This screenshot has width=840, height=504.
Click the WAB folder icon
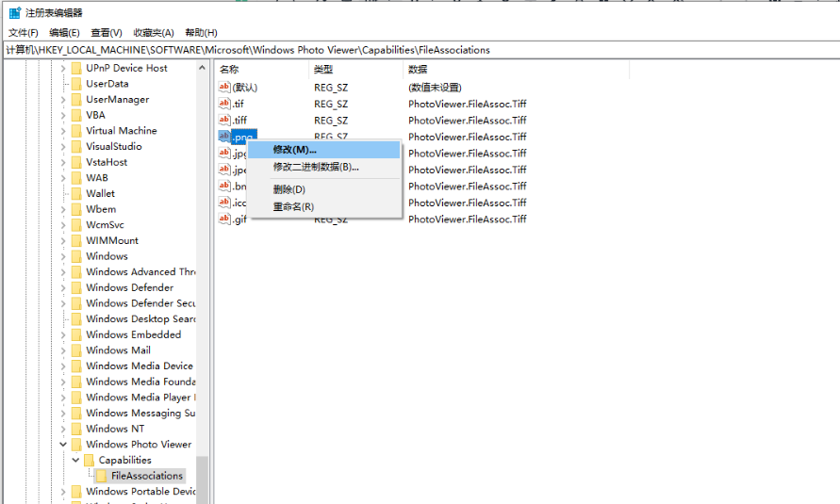[76, 178]
